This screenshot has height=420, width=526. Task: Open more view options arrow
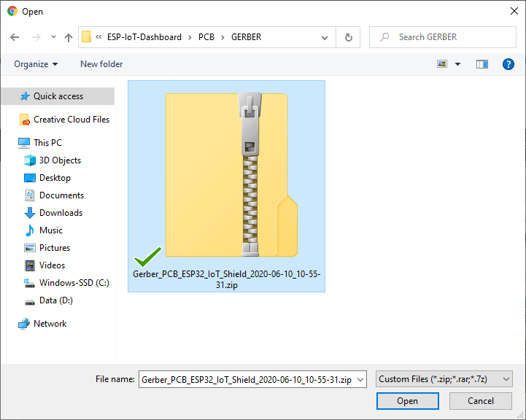(x=457, y=64)
